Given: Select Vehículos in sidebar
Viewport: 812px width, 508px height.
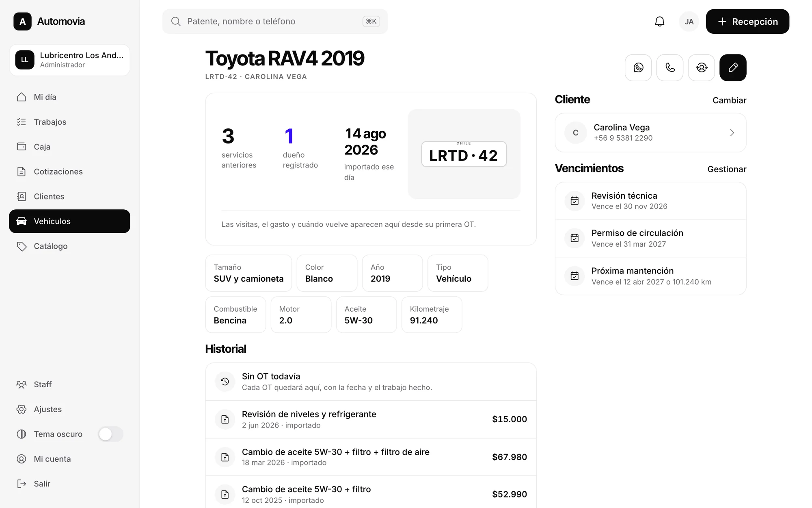Looking at the screenshot, I should [x=69, y=221].
